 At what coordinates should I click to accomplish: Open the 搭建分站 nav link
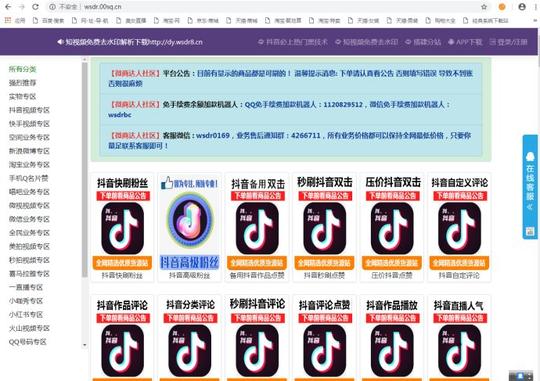[x=423, y=42]
